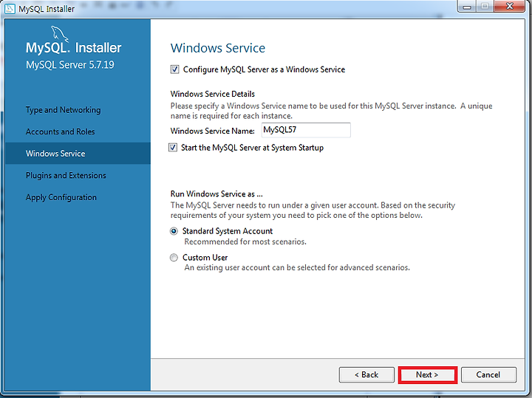Select Windows Service step in sidebar
Viewport: 532px width, 398px height.
tap(78, 154)
